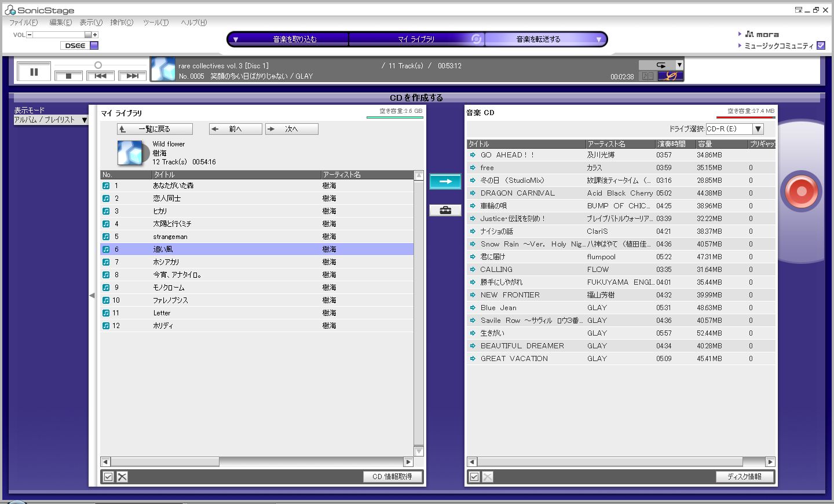Image resolution: width=834 pixels, height=504 pixels.
Task: Click the SonicStage logo icon
Action: (10, 10)
